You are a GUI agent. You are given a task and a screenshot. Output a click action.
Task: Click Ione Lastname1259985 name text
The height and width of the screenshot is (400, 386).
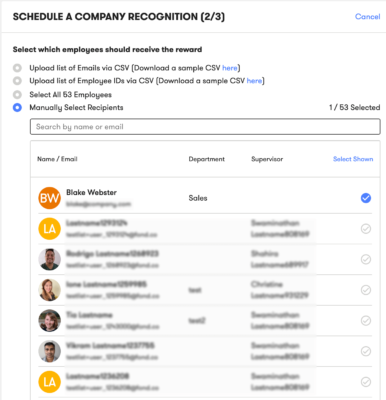coord(106,284)
